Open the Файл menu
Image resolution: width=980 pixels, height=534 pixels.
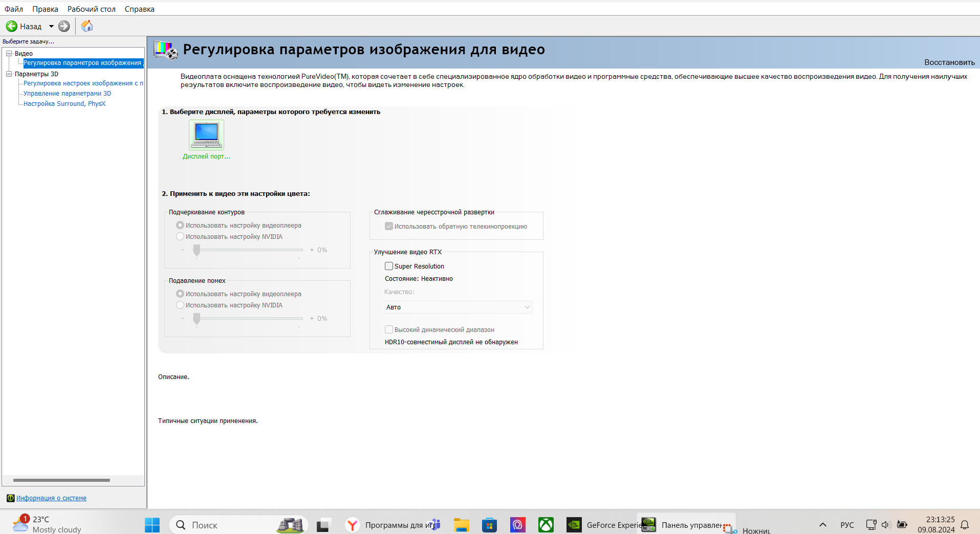click(x=14, y=9)
